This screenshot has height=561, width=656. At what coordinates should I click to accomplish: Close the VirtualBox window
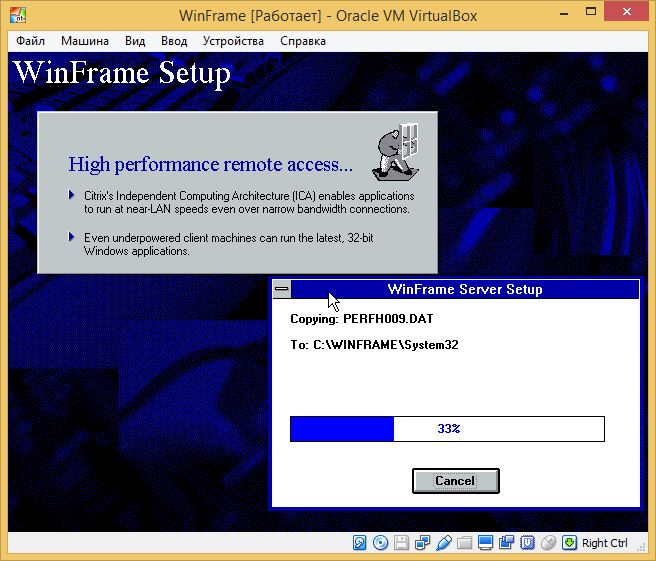point(627,12)
